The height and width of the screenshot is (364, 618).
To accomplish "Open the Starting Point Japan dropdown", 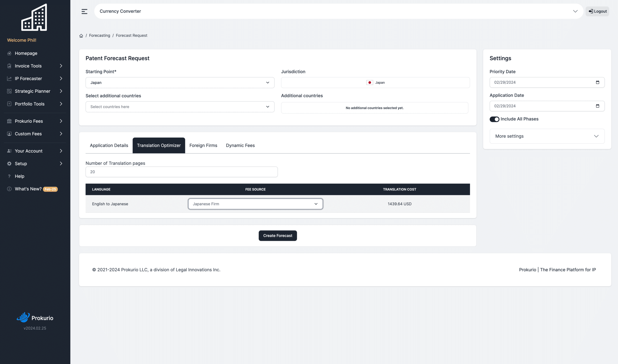I will point(180,83).
